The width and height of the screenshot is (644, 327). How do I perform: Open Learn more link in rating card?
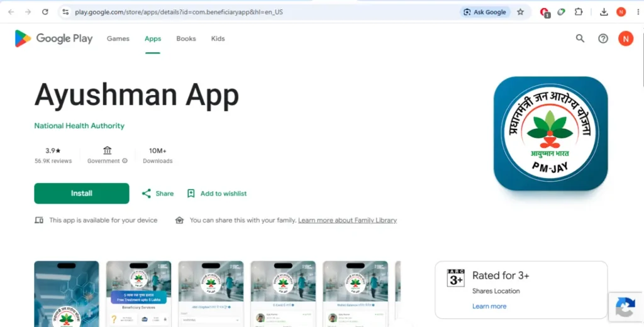tap(489, 306)
